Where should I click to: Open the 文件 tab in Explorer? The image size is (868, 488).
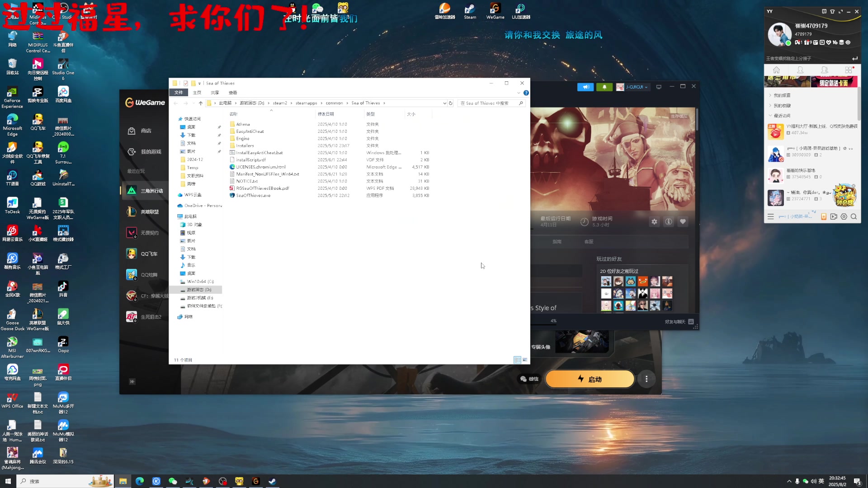coord(179,93)
